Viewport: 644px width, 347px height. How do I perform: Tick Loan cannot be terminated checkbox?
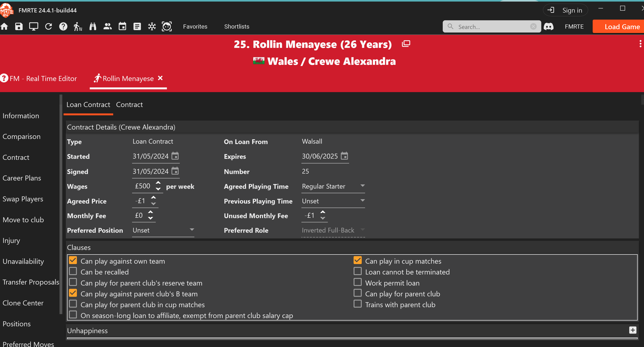358,271
